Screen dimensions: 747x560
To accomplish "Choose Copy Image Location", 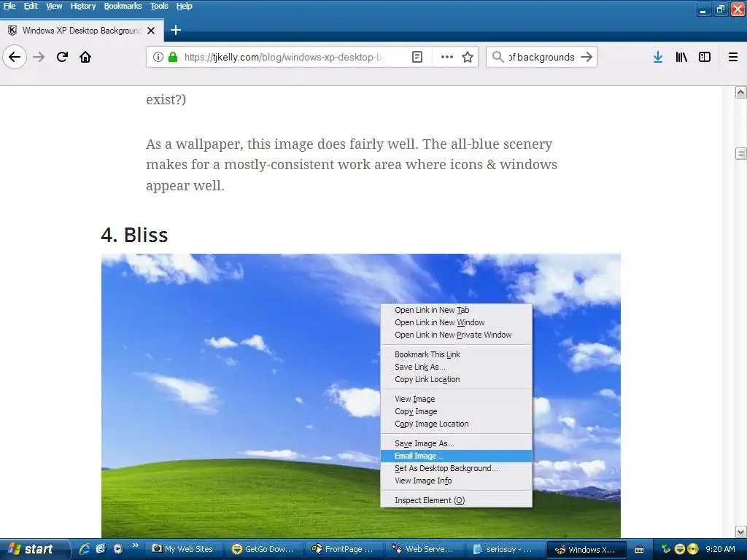I will (x=457, y=424).
